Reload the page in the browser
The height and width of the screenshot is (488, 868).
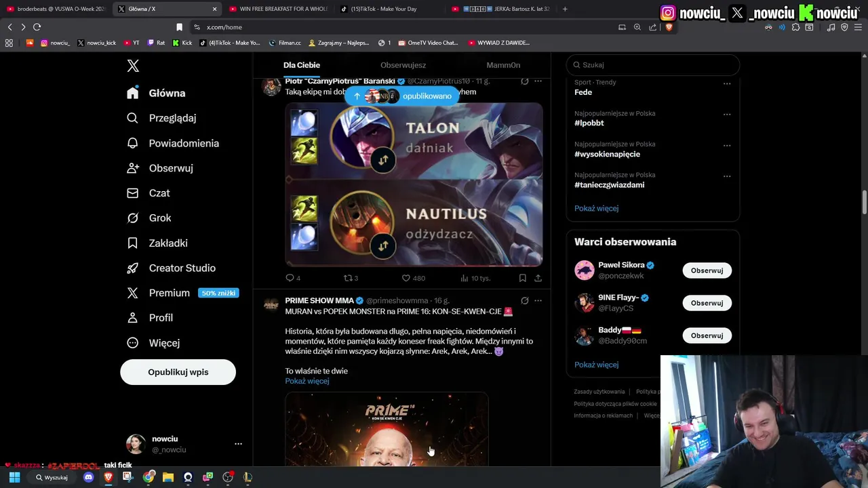tap(37, 27)
